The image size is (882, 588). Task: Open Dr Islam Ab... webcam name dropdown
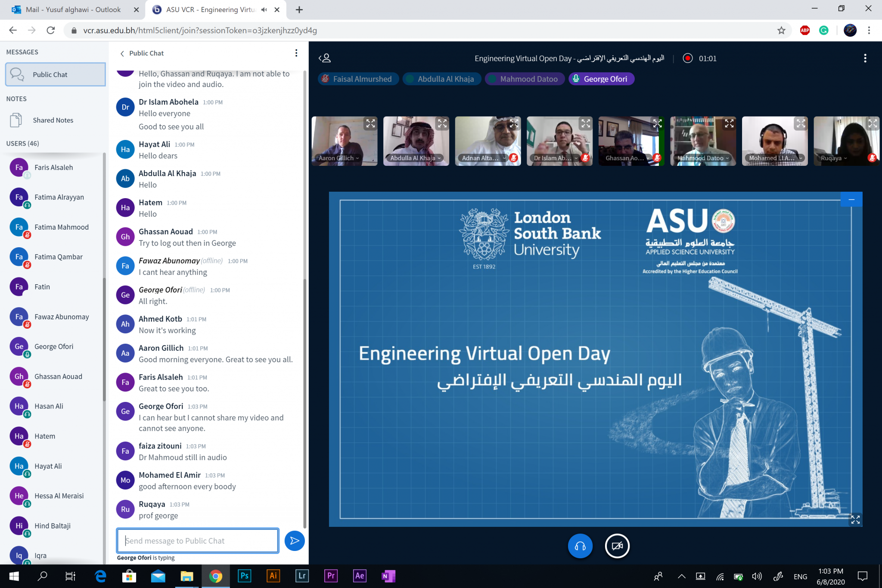(x=556, y=158)
